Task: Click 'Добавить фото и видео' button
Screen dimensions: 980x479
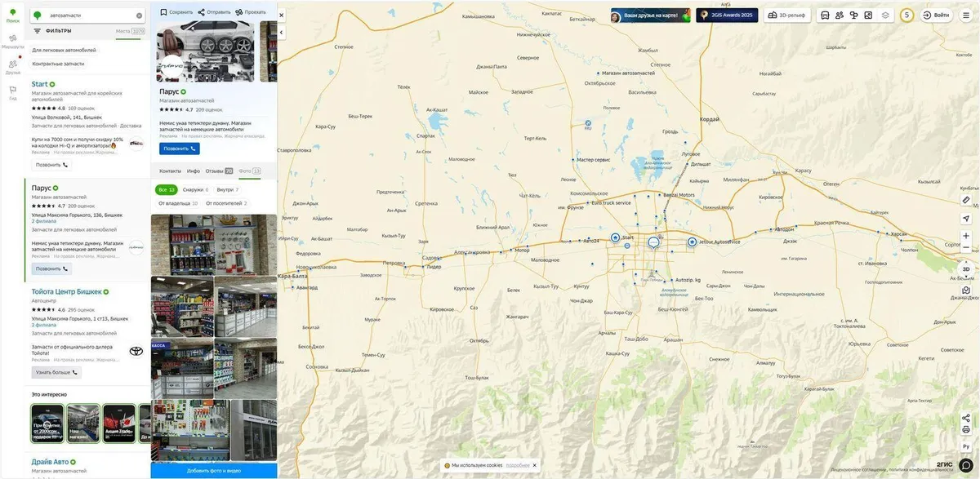Action: point(214,471)
